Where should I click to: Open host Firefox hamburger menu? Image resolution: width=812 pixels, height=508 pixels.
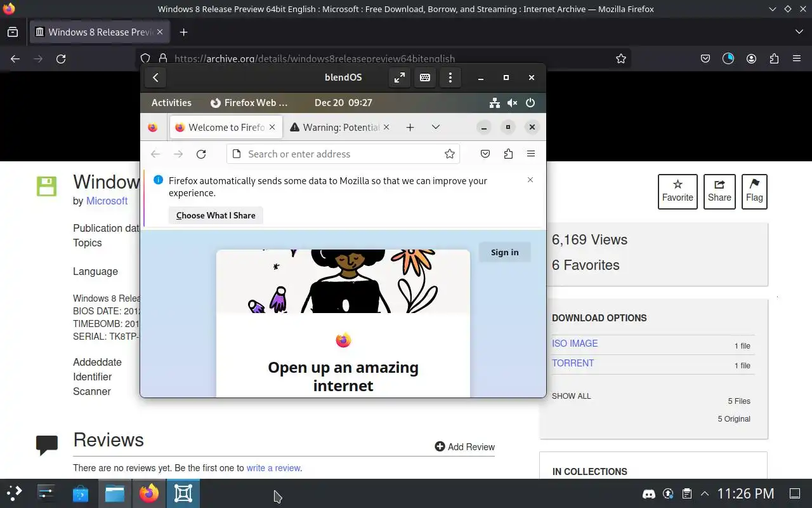pos(797,58)
